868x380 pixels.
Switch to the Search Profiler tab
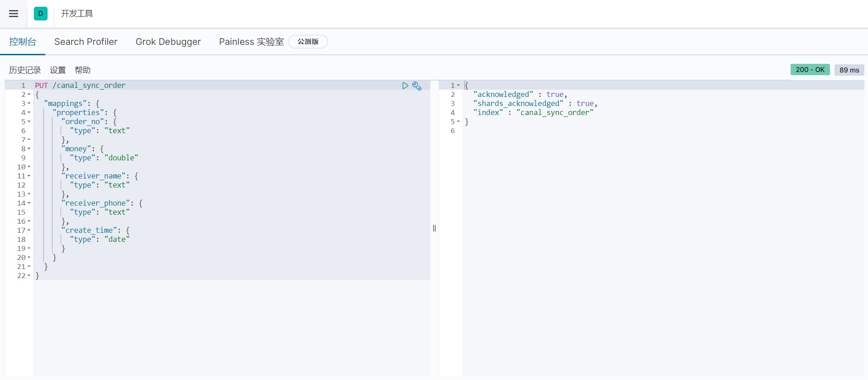(x=86, y=42)
